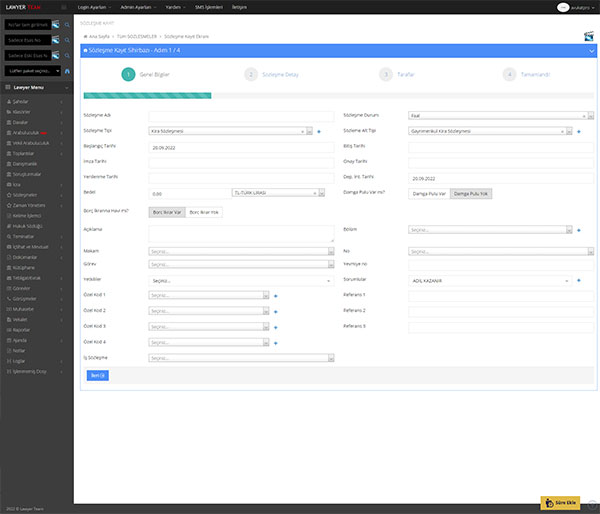Image resolution: width=600 pixels, height=514 pixels.
Task: Select Borç İkrar Var option
Action: [167, 212]
